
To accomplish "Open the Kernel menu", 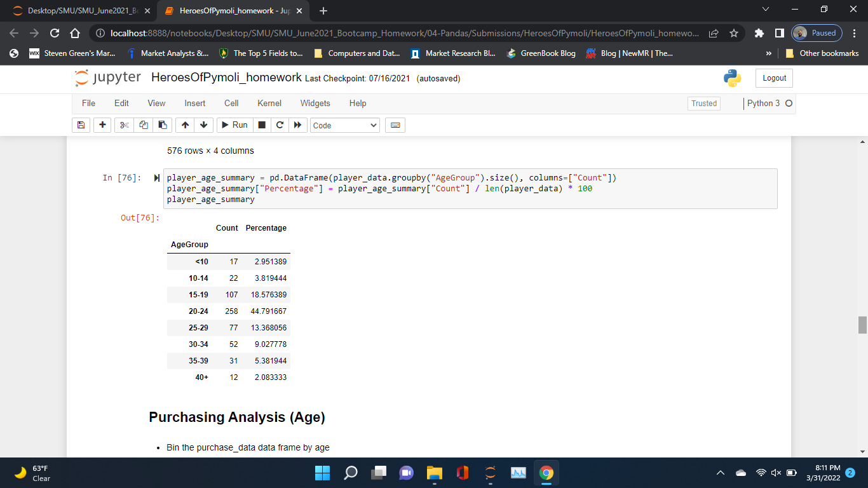I will pos(269,103).
